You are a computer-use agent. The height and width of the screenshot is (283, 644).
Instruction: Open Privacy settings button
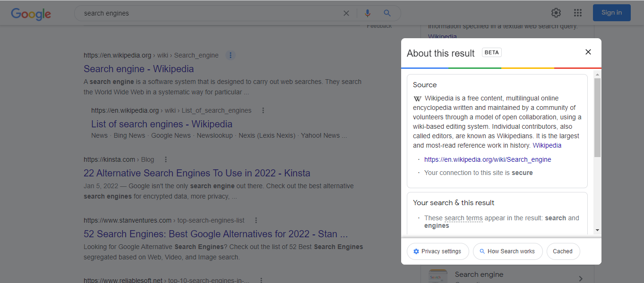[438, 251]
